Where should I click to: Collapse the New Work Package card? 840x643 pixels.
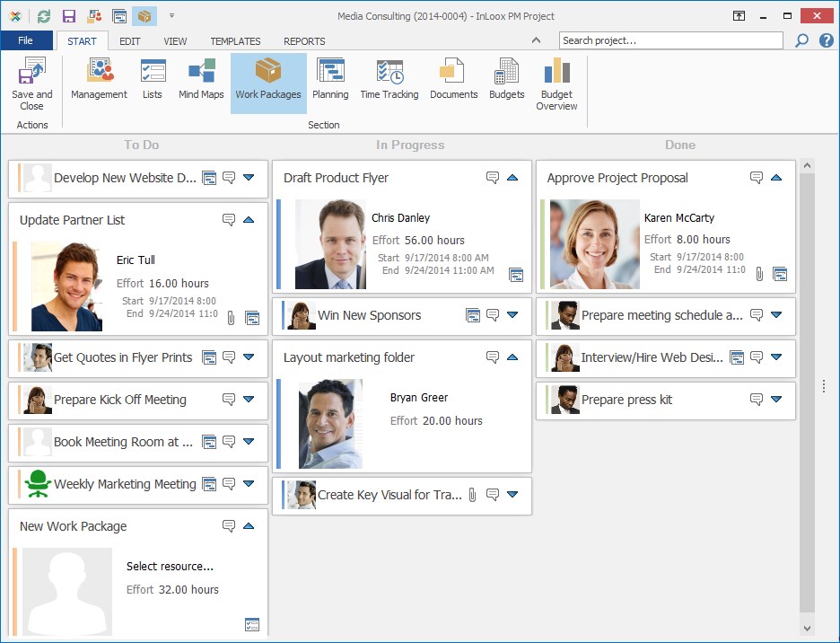click(249, 526)
